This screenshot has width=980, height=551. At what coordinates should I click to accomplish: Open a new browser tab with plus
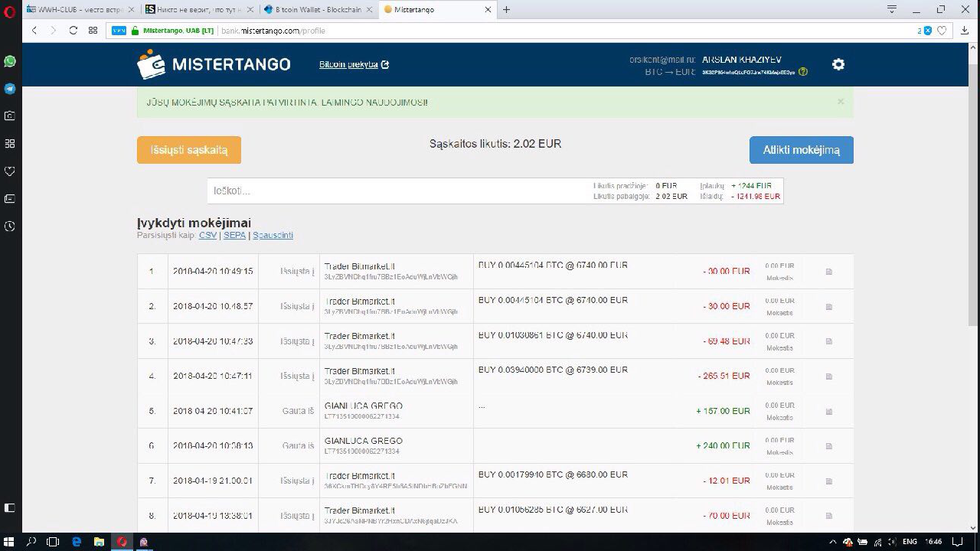pos(506,9)
